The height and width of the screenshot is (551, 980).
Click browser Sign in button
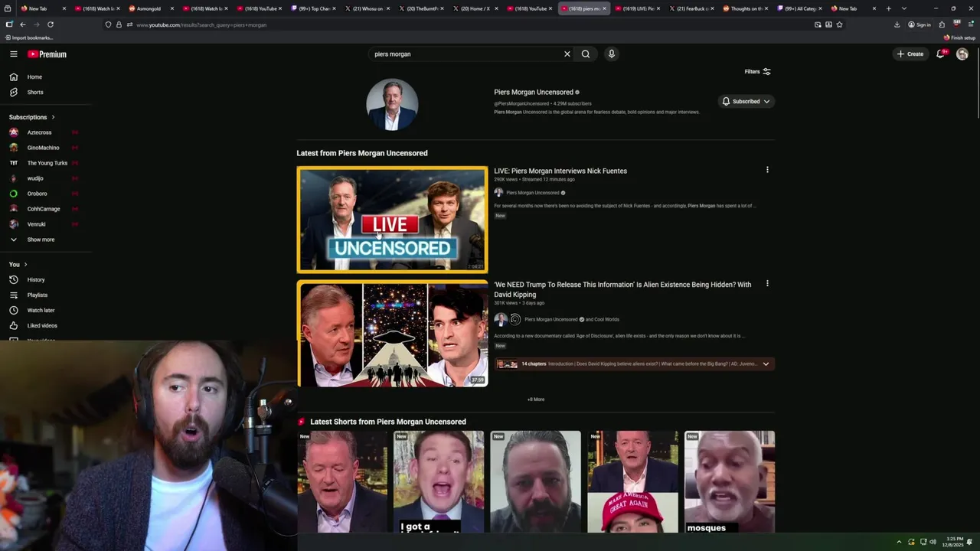pyautogui.click(x=919, y=24)
